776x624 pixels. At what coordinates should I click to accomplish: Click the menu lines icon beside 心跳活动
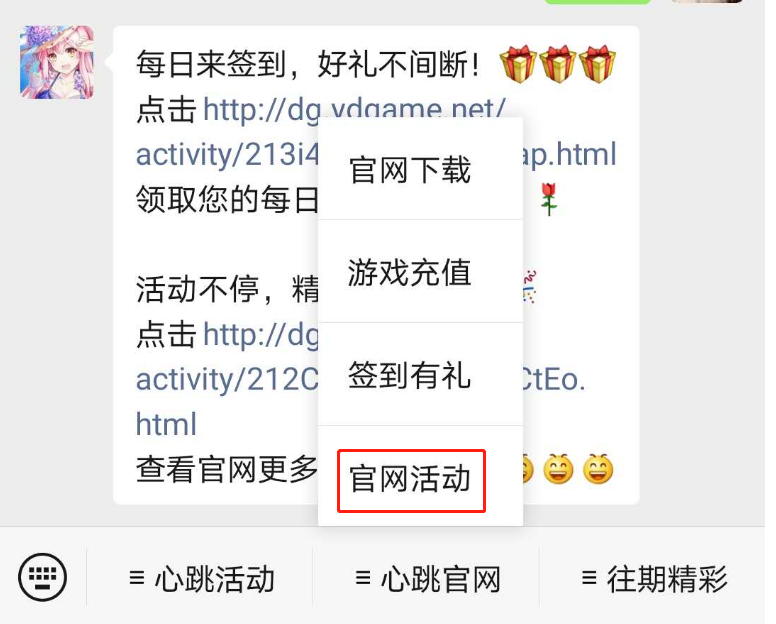tap(137, 577)
